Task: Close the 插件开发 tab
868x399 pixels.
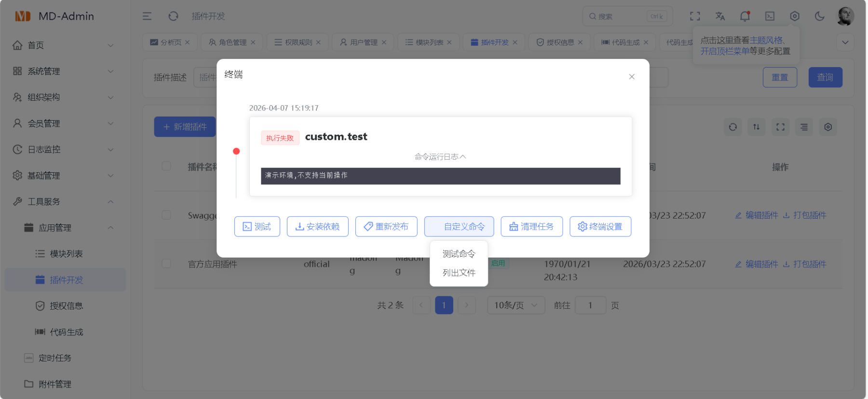Action: click(515, 42)
